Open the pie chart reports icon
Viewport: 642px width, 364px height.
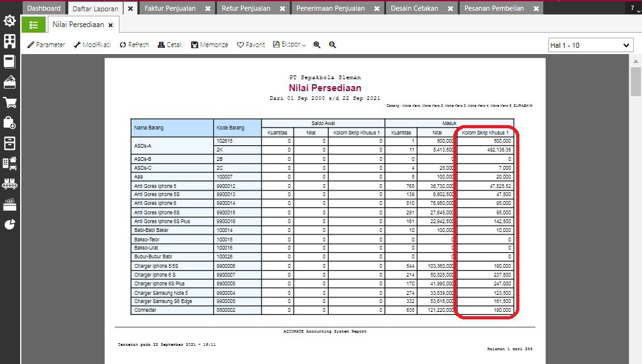point(9,225)
